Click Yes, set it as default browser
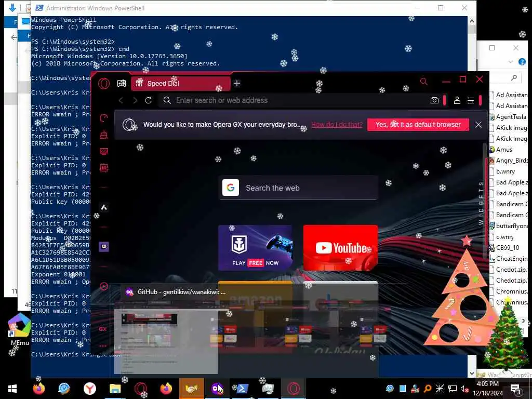532x399 pixels. [418, 125]
